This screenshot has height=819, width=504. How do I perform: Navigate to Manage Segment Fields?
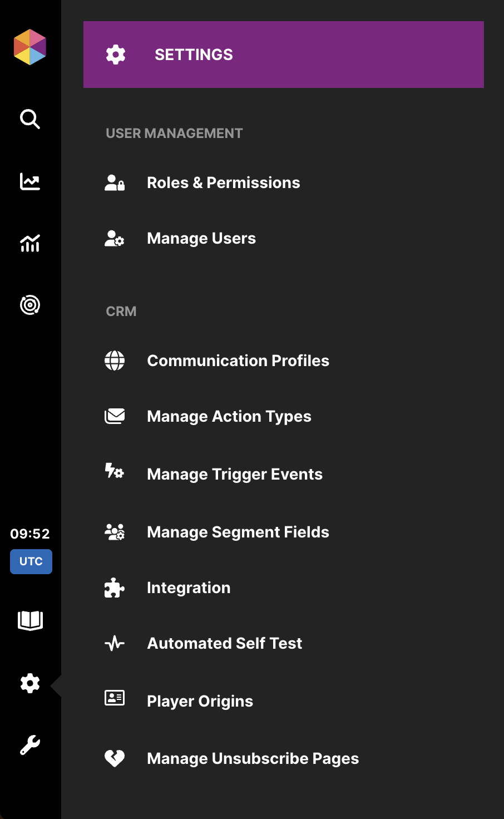(x=238, y=532)
